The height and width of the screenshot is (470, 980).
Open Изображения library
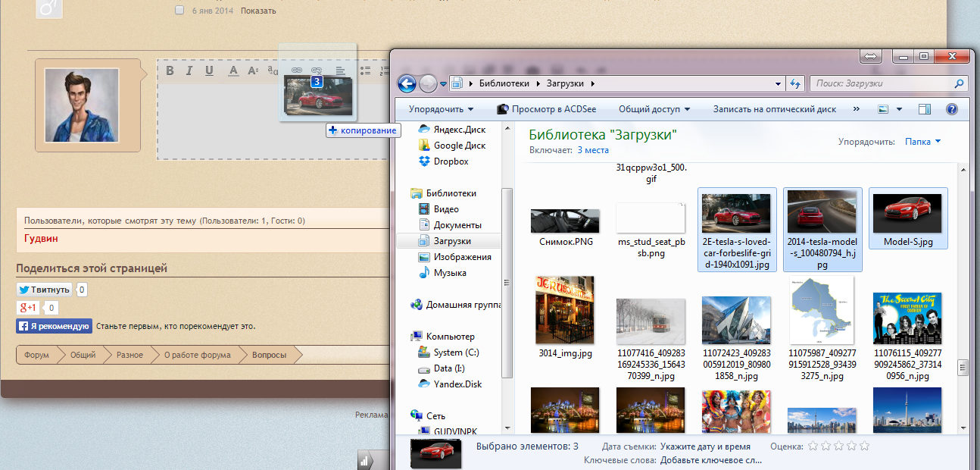pyautogui.click(x=455, y=257)
